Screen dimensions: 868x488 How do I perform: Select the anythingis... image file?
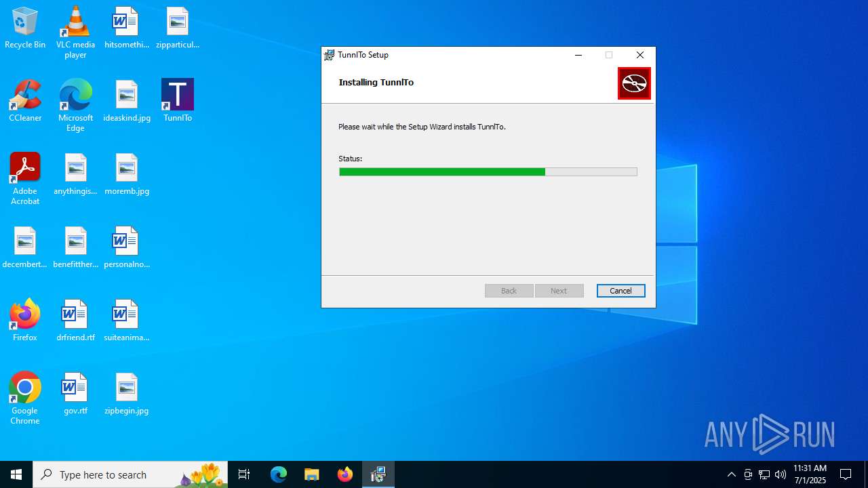coord(75,174)
